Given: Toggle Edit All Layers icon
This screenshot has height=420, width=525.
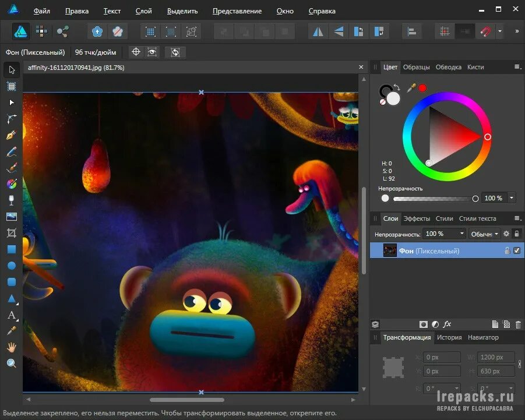Looking at the screenshot, I should (x=375, y=324).
